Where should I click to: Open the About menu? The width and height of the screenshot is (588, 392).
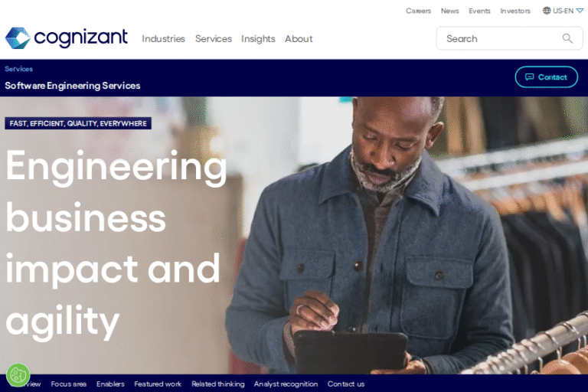pyautogui.click(x=299, y=38)
